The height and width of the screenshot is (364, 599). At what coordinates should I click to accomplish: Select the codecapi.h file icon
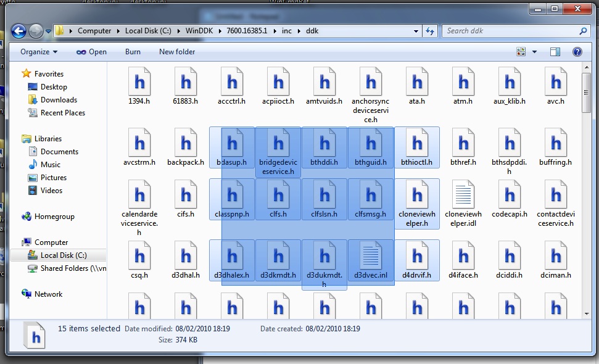tap(510, 195)
